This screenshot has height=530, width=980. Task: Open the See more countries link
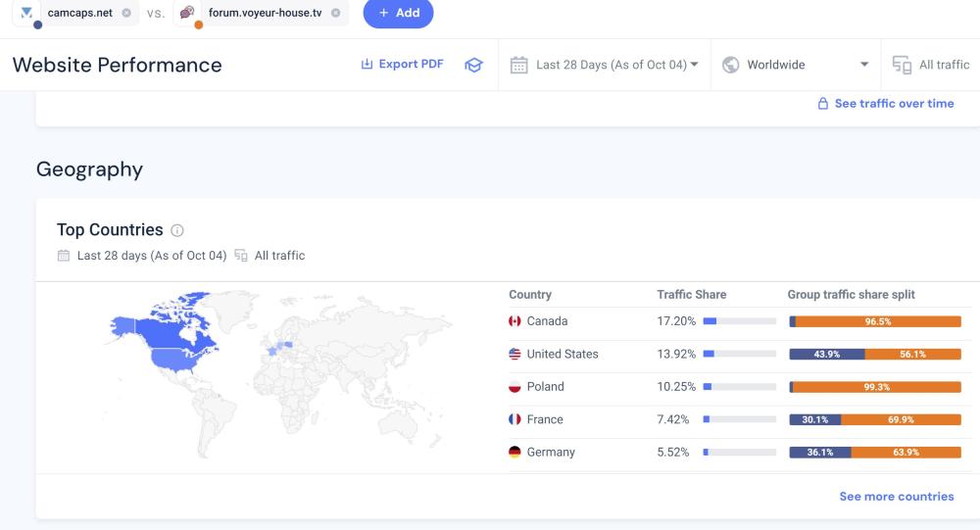(x=896, y=497)
